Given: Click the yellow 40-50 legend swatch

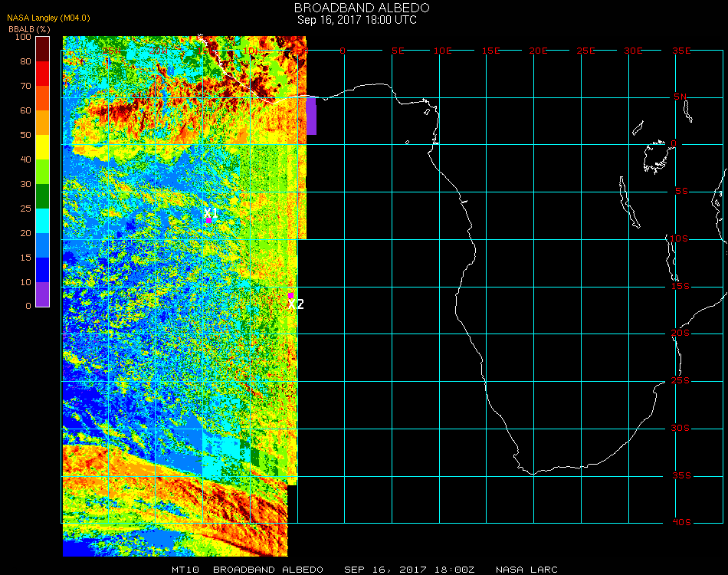Looking at the screenshot, I should pos(43,147).
